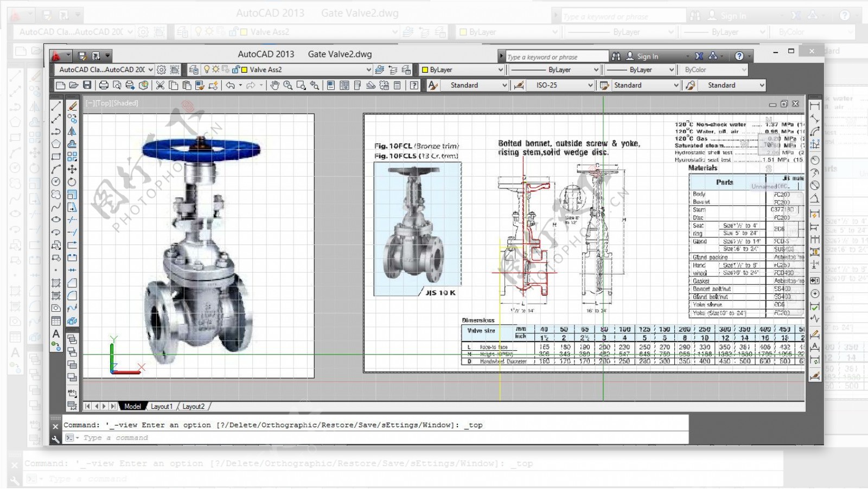Click the [Top] view control label
Screen dimensions: 868x489
[x=104, y=103]
